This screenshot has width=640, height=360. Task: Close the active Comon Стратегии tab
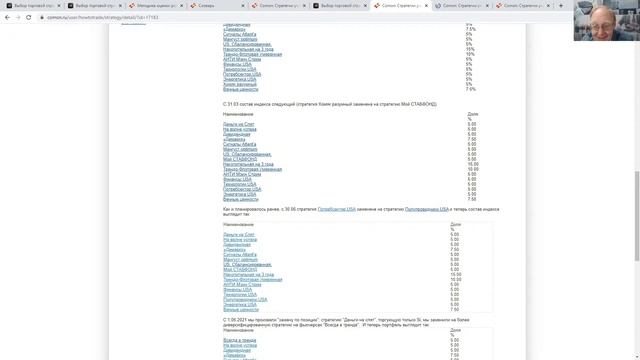point(426,6)
